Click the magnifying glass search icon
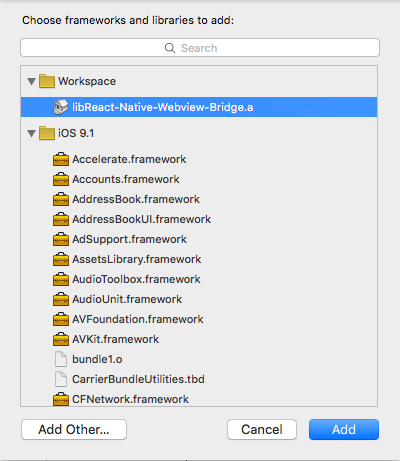 tap(170, 48)
